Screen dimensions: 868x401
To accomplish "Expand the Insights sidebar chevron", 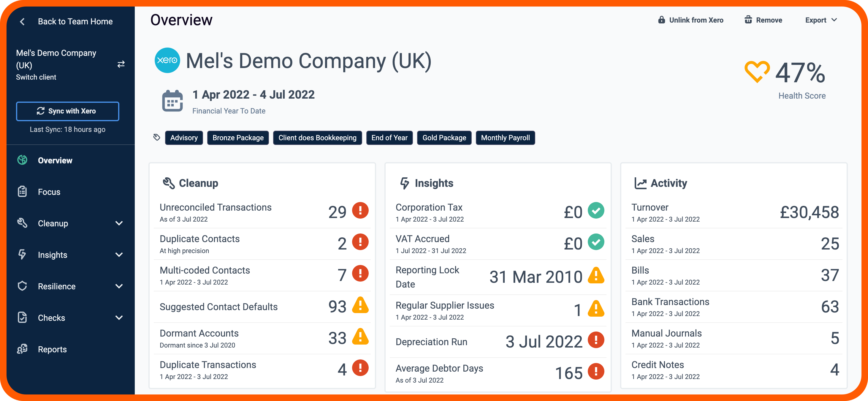I will click(119, 255).
